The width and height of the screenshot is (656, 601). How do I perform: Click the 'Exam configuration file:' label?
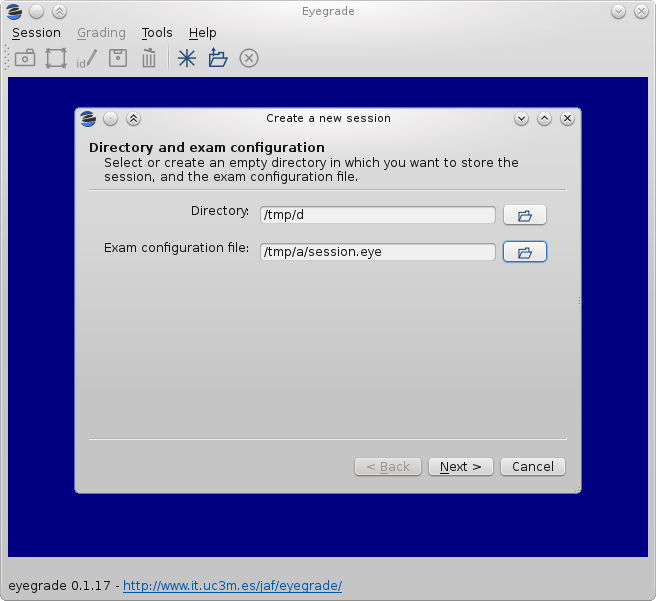176,248
